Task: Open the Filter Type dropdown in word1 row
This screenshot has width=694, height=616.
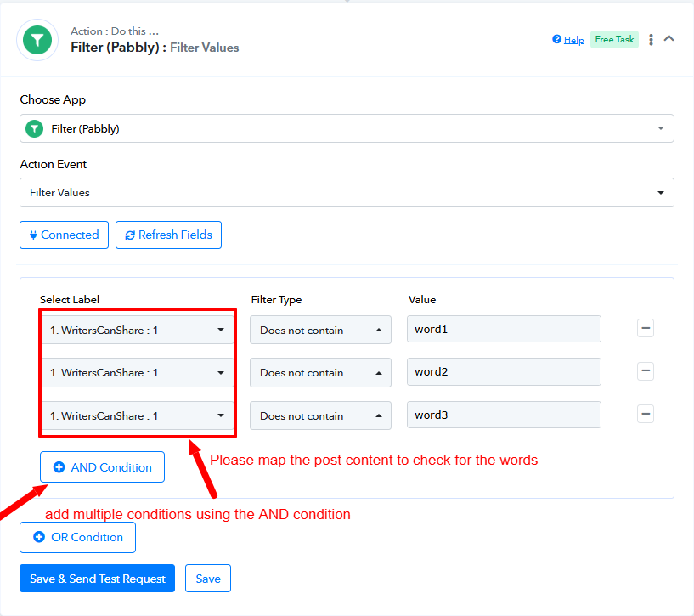Action: point(320,330)
